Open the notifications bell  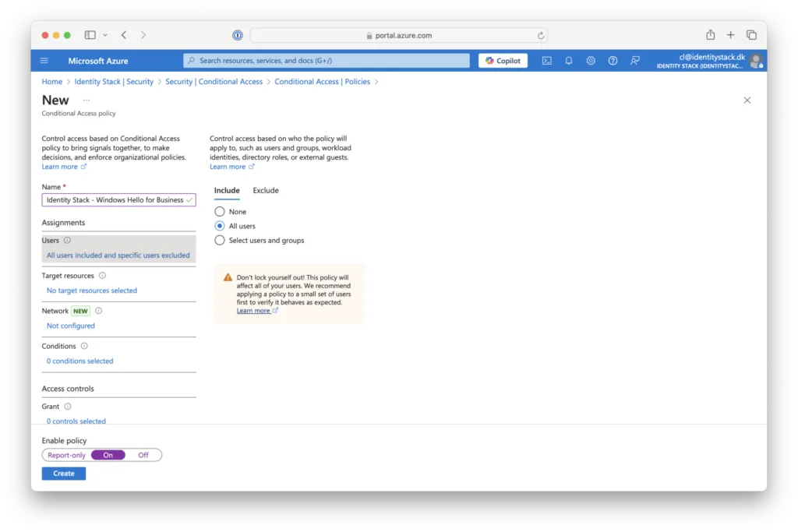tap(568, 61)
